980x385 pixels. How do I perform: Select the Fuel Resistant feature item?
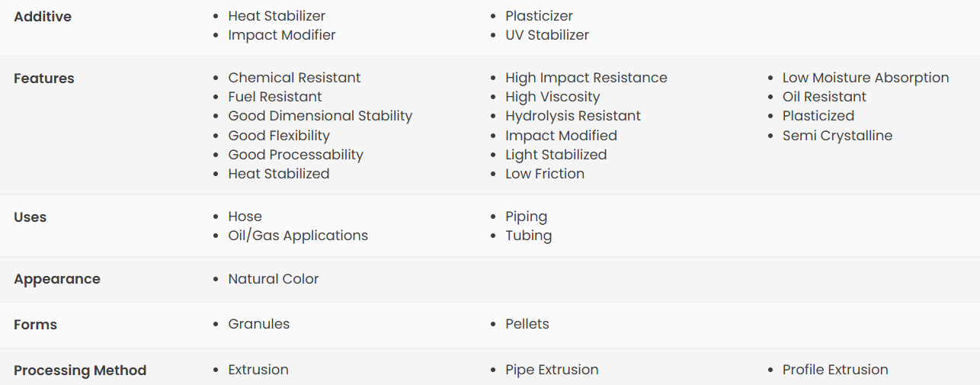(275, 97)
